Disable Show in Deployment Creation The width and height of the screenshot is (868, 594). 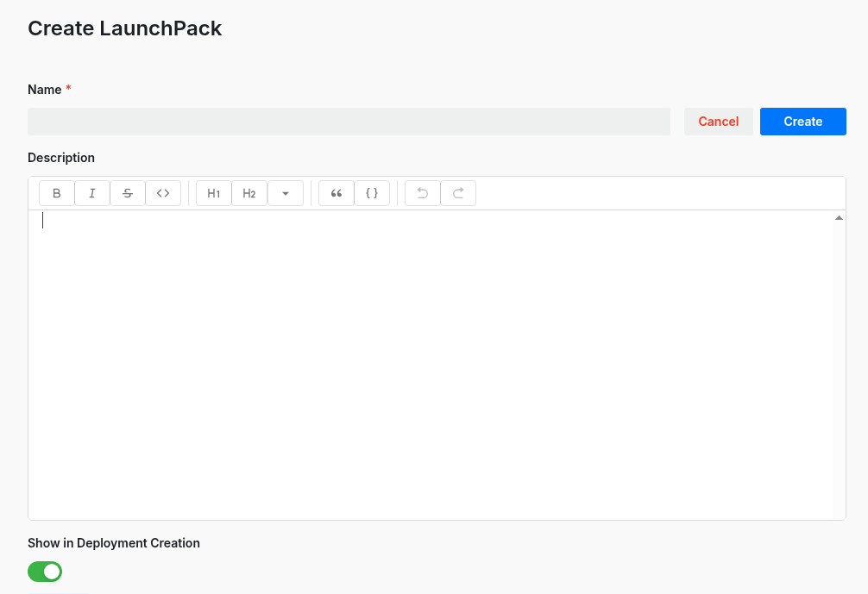(45, 572)
